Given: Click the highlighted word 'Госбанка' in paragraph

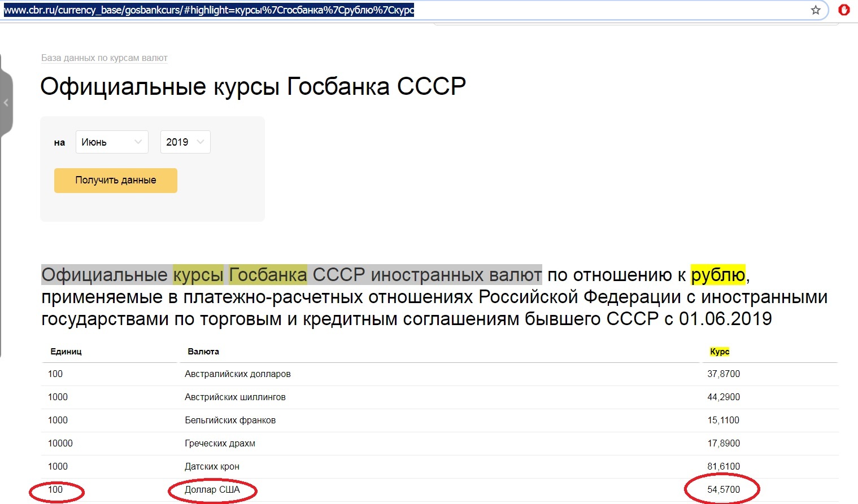Looking at the screenshot, I should click(x=268, y=275).
